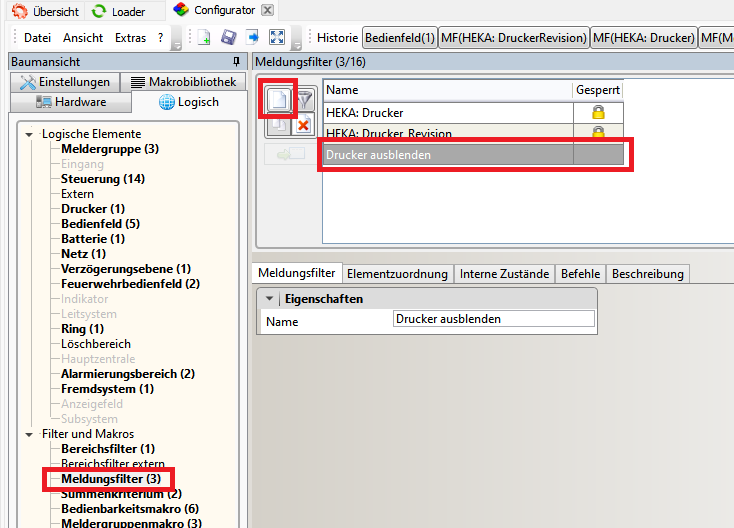Select Steuerung (14) in the tree
Screen dimensions: 734x528
pos(103,179)
